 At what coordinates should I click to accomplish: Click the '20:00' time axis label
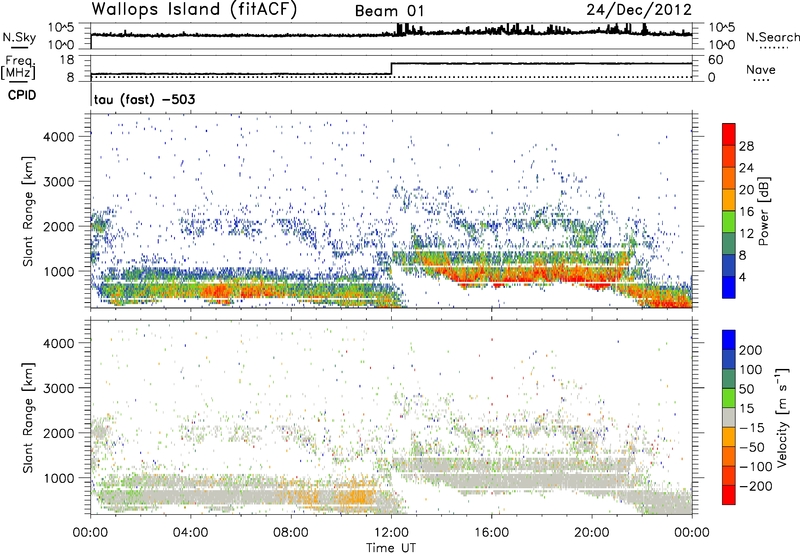(x=592, y=533)
